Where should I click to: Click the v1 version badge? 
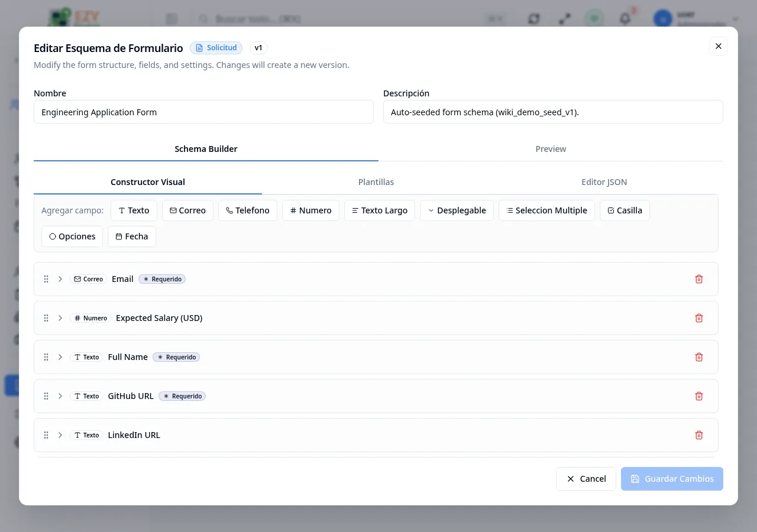pos(258,48)
